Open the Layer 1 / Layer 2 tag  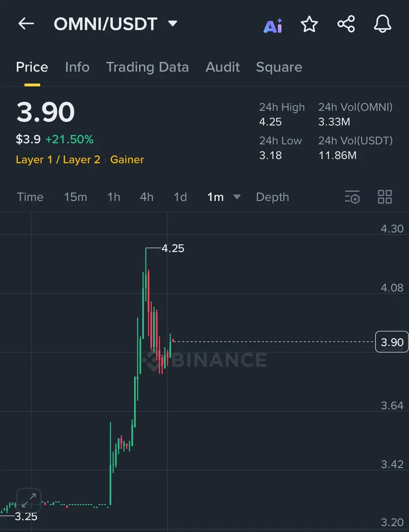[x=58, y=159]
